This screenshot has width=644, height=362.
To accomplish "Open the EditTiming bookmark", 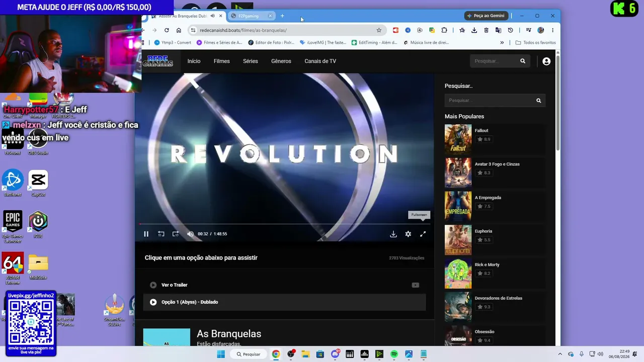I will [x=374, y=43].
